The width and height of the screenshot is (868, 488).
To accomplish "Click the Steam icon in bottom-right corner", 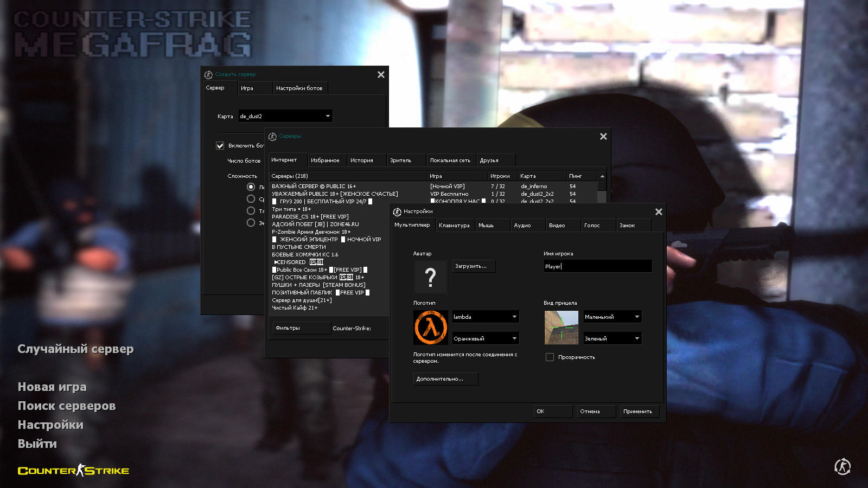I will point(842,466).
